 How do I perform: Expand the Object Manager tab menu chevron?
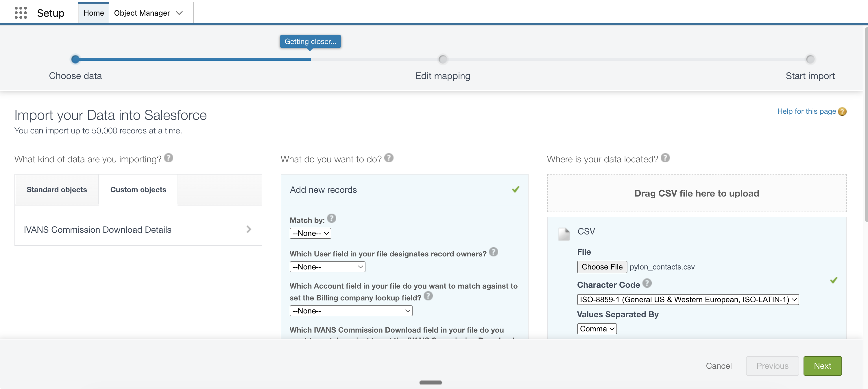tap(179, 13)
